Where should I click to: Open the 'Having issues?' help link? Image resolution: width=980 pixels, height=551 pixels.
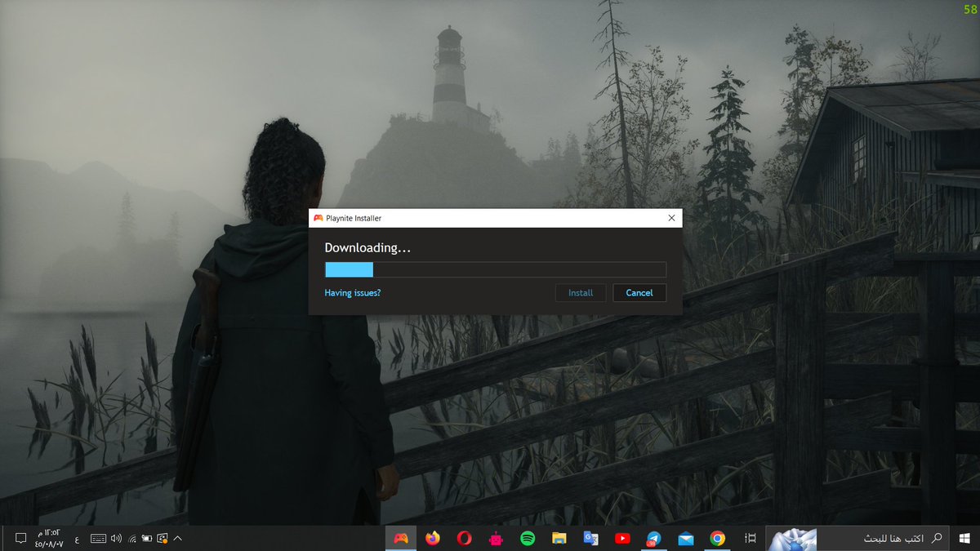pos(353,292)
